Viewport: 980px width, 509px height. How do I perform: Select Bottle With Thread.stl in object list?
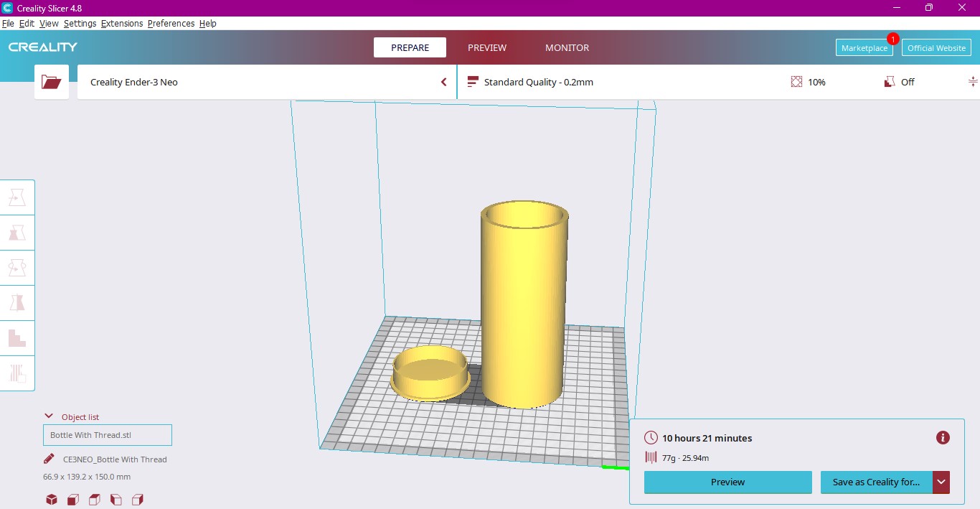click(x=108, y=435)
